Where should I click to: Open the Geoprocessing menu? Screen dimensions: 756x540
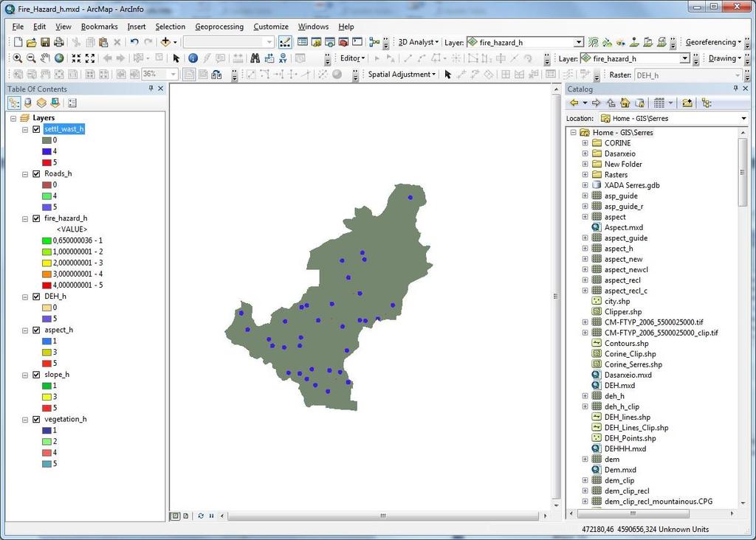click(x=219, y=27)
